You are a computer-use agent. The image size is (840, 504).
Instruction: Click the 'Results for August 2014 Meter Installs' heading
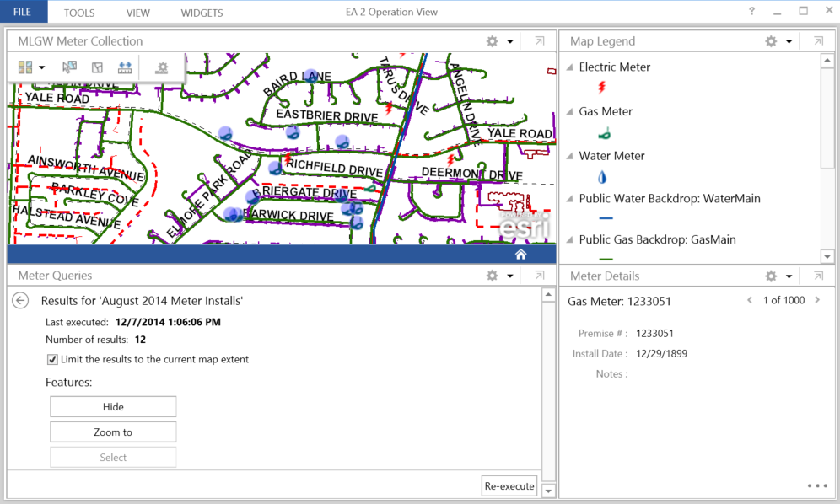(x=142, y=301)
